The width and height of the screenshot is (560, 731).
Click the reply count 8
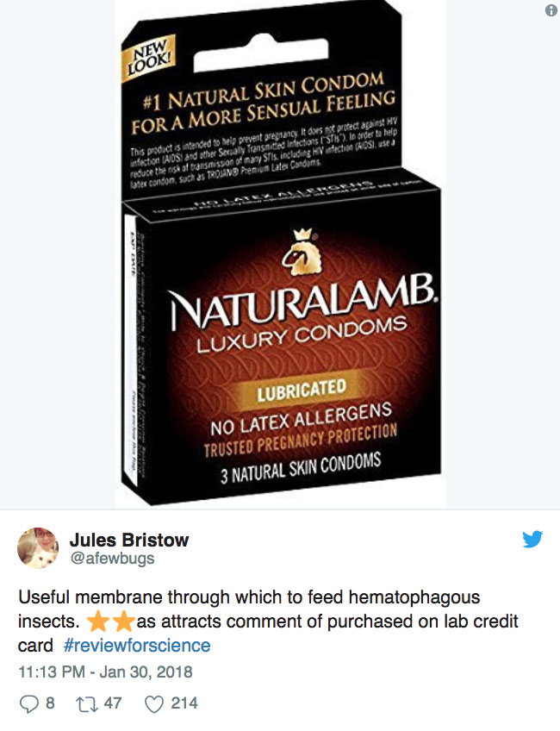(50, 703)
